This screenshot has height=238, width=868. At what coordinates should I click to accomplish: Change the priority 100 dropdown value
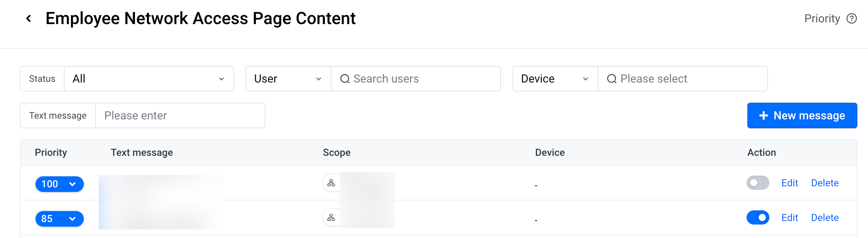(60, 184)
